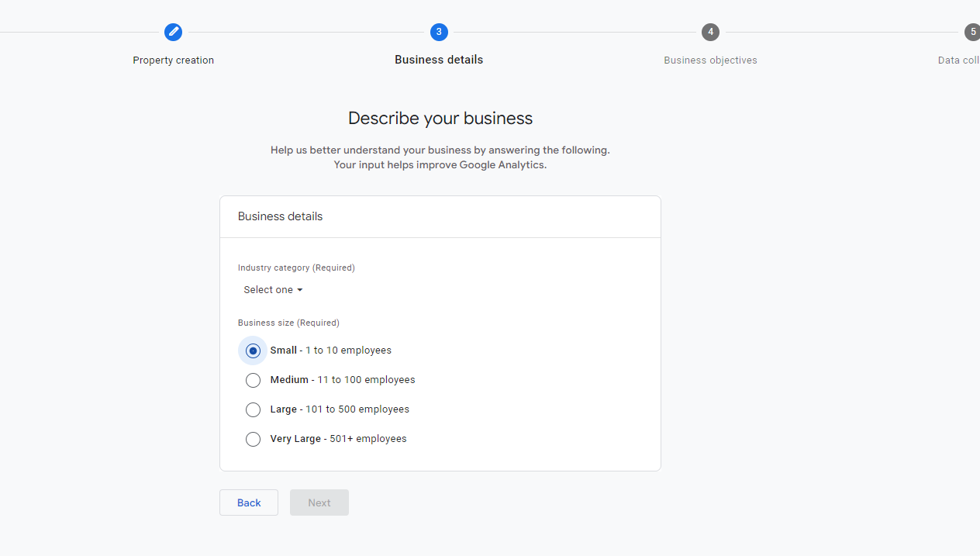Click the 'Business details' card header
The width and height of the screenshot is (980, 556).
click(281, 216)
